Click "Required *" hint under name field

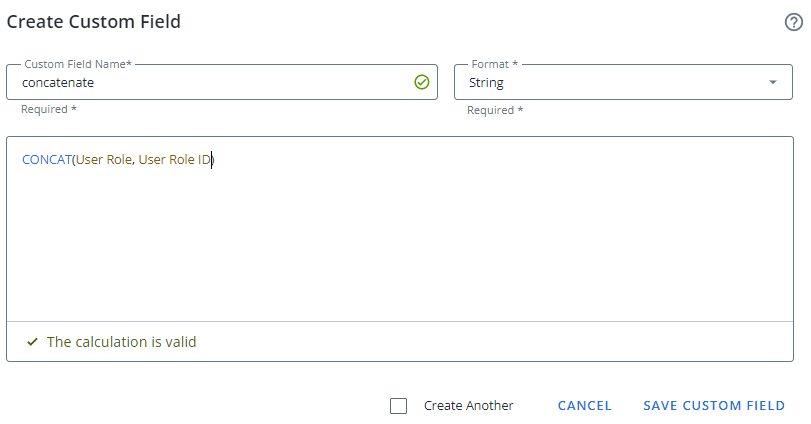[49, 109]
